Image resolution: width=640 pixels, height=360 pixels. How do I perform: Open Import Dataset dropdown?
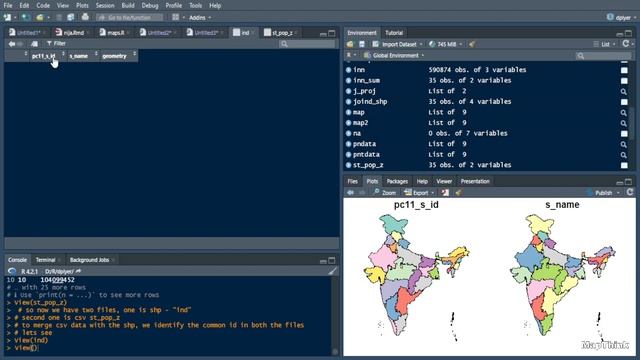pyautogui.click(x=398, y=44)
